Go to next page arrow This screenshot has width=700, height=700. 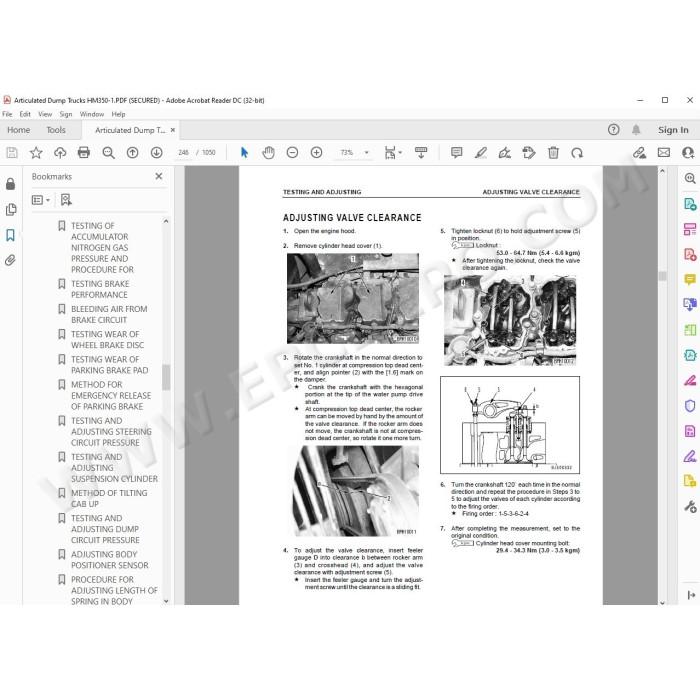[156, 153]
